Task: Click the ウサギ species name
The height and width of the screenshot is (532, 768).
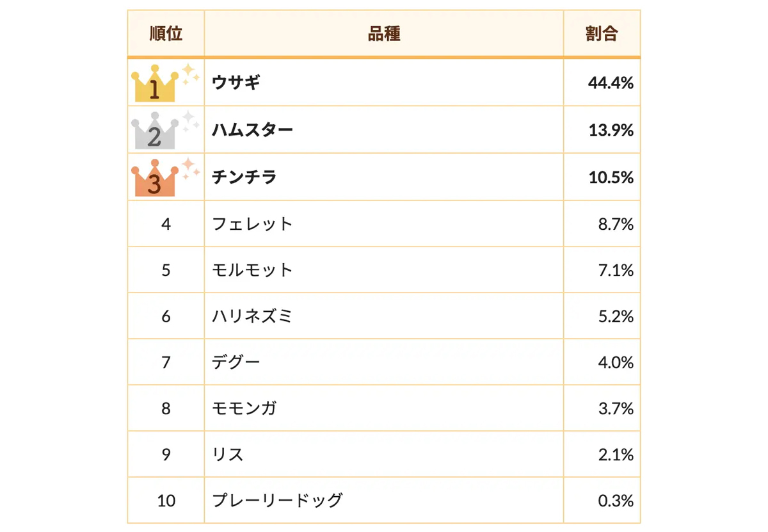Action: pyautogui.click(x=236, y=83)
